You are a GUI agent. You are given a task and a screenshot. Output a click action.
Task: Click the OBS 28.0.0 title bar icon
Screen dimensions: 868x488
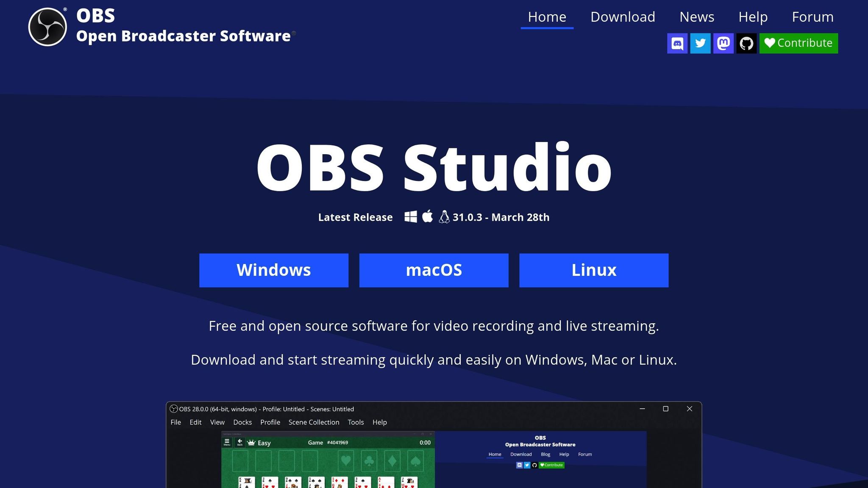[x=174, y=409]
